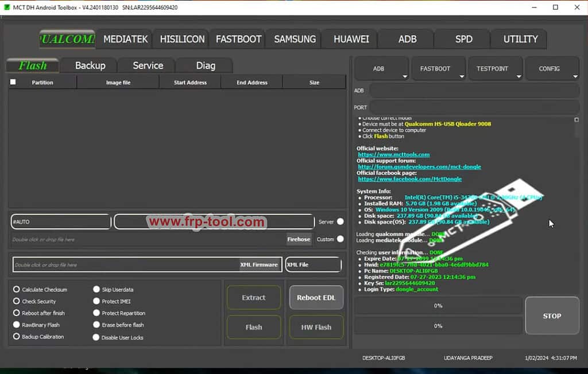Click DESKTOP-ALI0FGB in status bar
This screenshot has width=588, height=374.
pos(384,358)
